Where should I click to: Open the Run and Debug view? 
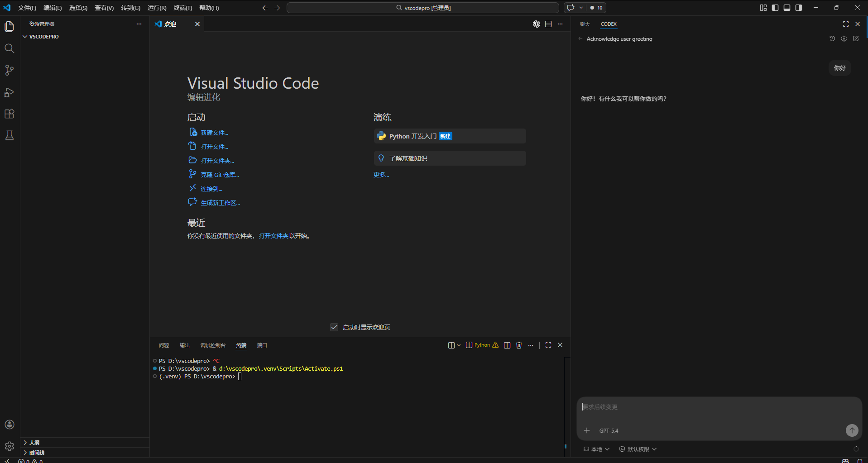10,92
